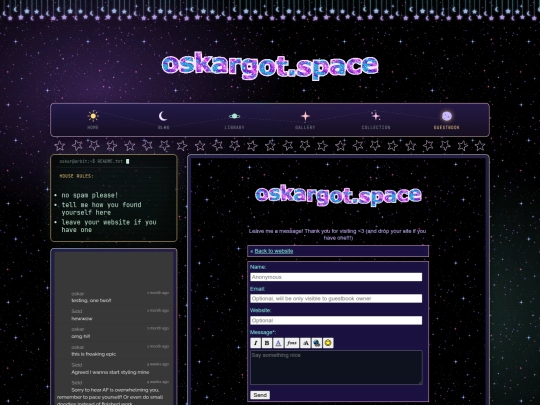Open the font size option
The height and width of the screenshot is (405, 540).
305,343
